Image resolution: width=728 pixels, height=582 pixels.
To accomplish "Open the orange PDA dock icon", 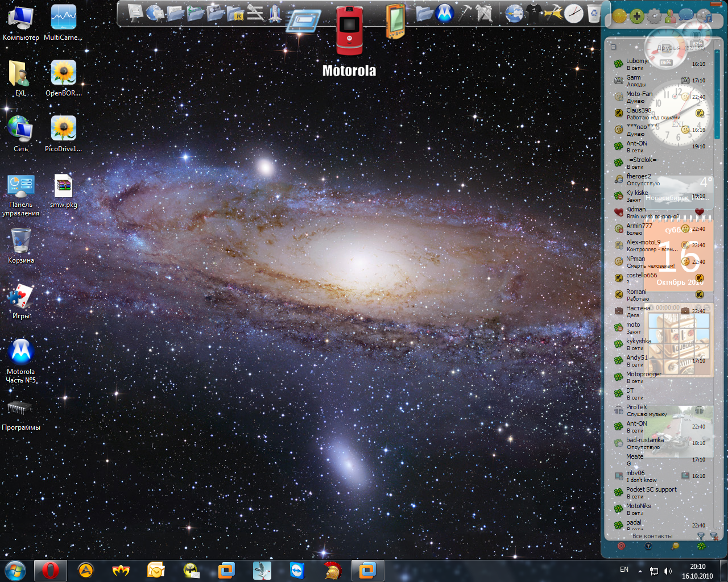I will [395, 22].
